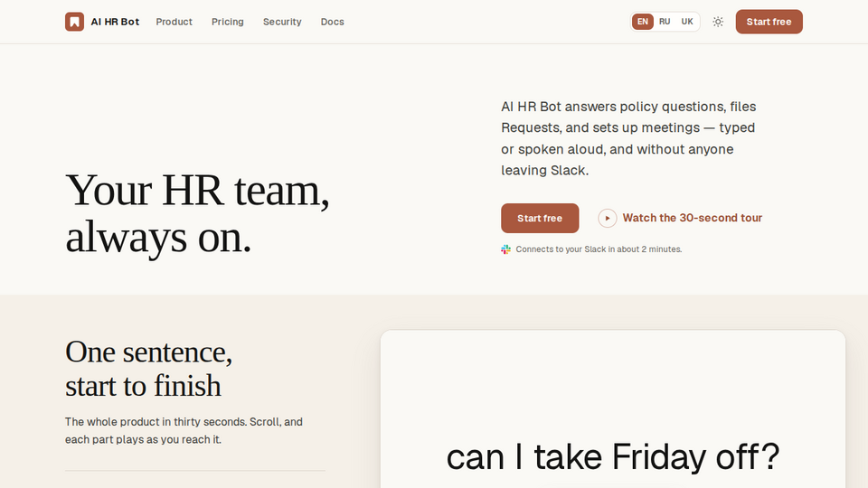Open Docs from the navigation
Screen dimensions: 868x488
pyautogui.click(x=332, y=22)
